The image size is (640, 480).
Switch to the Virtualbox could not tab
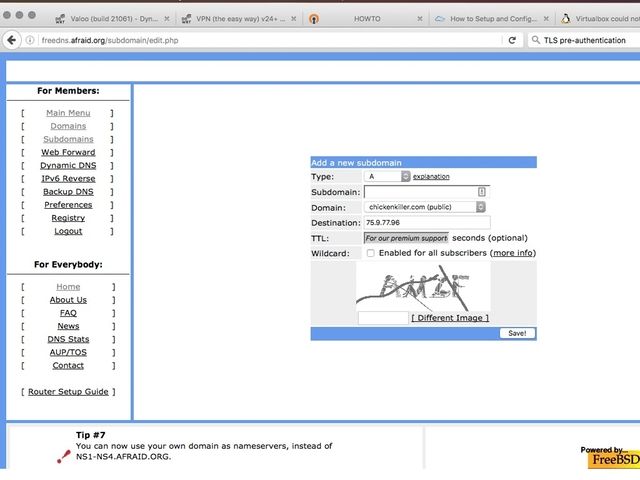point(599,19)
